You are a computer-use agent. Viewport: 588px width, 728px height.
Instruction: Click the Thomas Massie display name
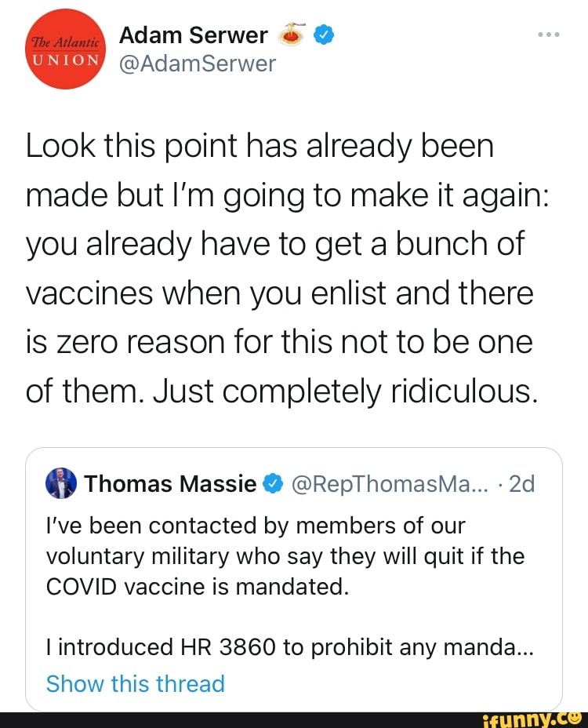[171, 485]
